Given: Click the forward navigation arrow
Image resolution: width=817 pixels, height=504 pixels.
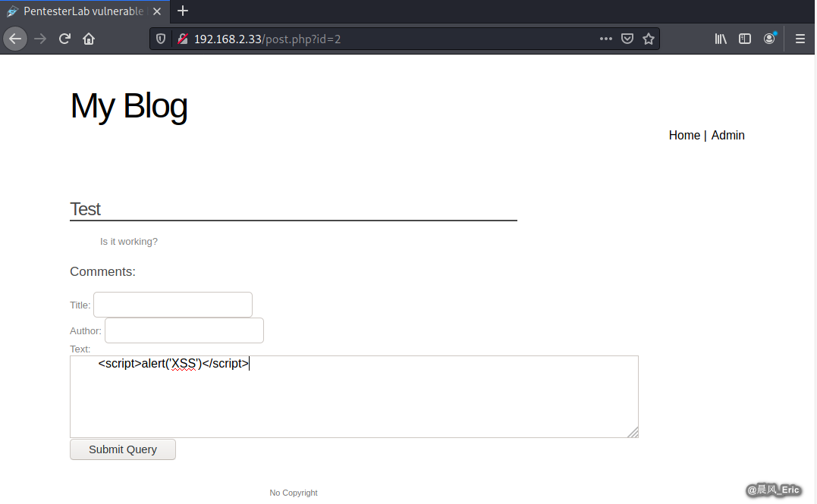Looking at the screenshot, I should point(40,39).
